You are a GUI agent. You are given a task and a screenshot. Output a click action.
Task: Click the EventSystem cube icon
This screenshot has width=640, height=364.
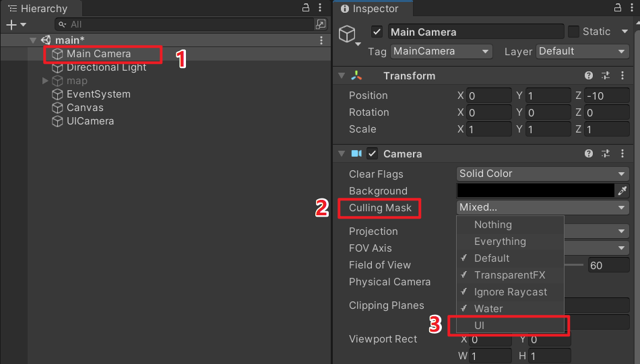(x=57, y=94)
